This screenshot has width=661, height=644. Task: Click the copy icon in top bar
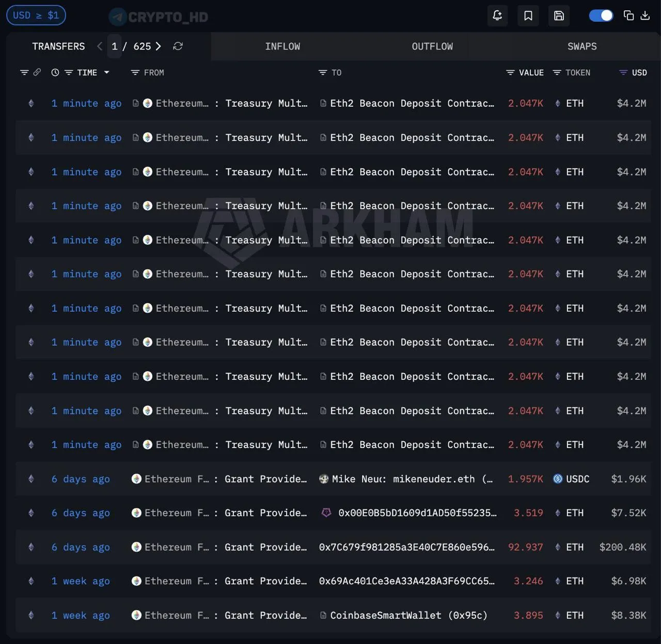(628, 15)
